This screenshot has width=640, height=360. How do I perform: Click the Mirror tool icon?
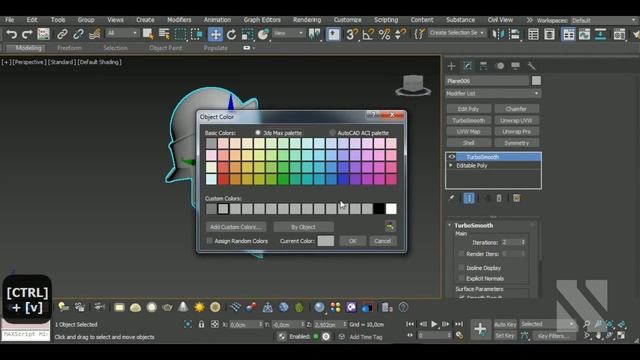pyautogui.click(x=498, y=34)
